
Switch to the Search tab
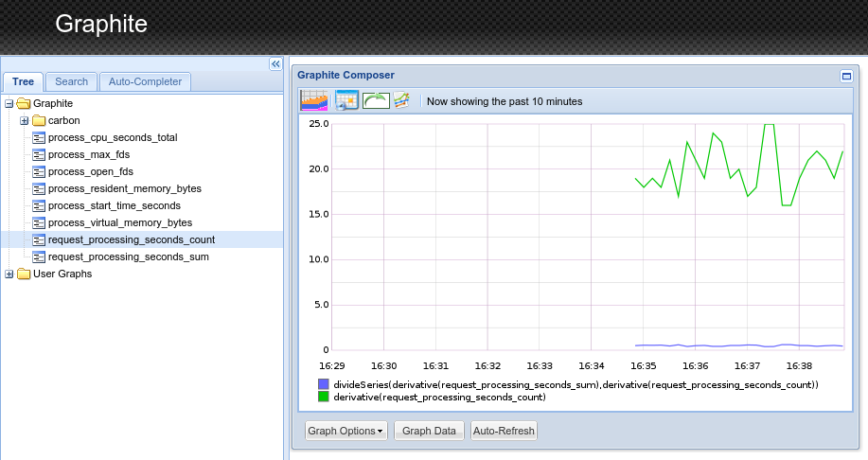tap(71, 82)
